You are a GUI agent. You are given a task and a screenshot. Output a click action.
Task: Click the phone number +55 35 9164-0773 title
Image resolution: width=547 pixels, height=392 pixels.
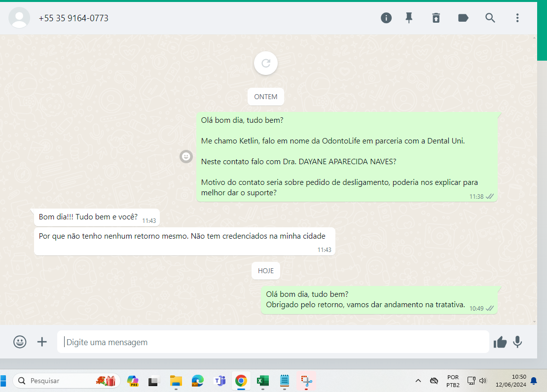click(x=73, y=18)
